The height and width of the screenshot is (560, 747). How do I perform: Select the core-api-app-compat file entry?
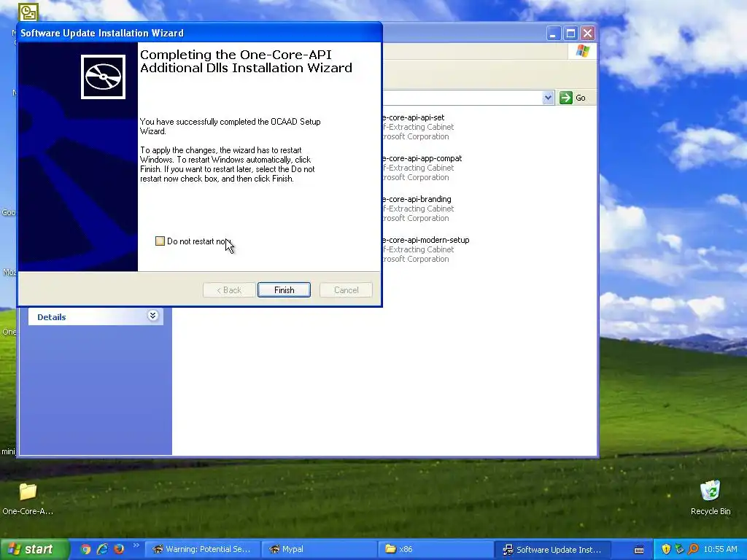pos(422,168)
